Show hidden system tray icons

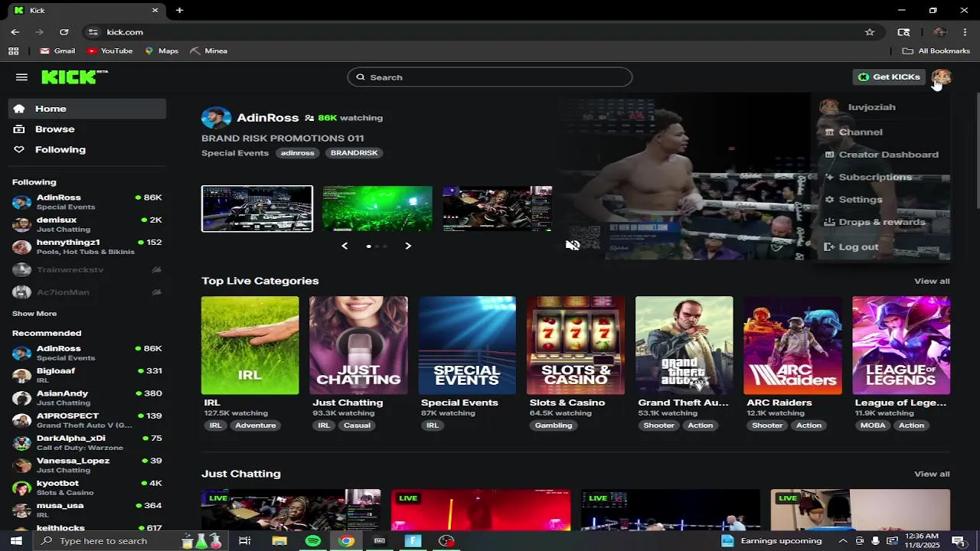tap(843, 541)
